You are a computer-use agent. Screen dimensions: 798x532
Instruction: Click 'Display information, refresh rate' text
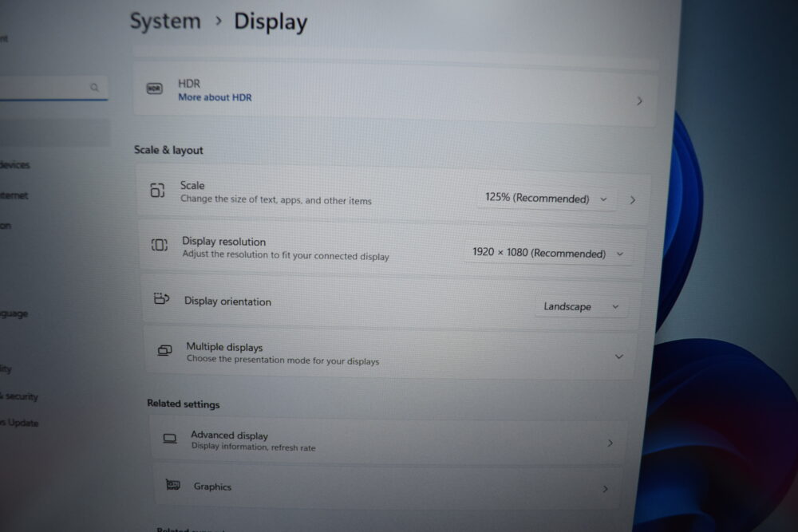[254, 447]
